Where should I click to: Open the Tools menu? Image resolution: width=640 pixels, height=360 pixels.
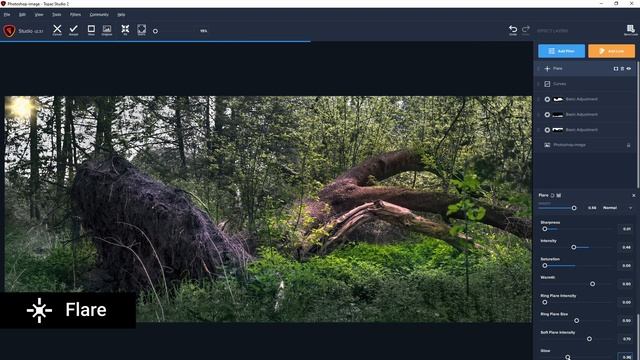[57, 14]
